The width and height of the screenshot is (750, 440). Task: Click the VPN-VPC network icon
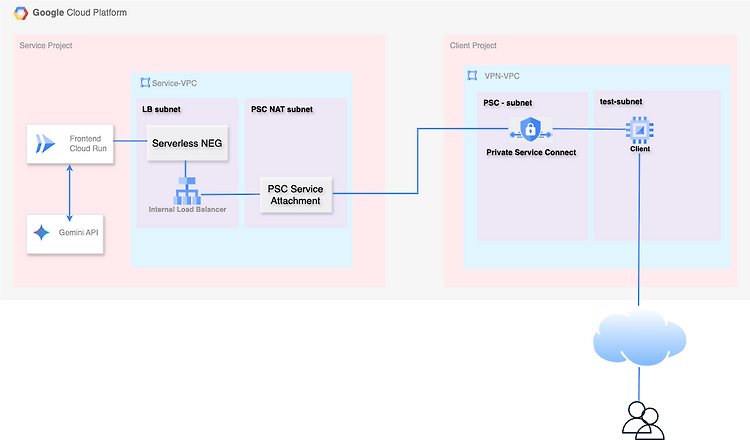(x=472, y=75)
